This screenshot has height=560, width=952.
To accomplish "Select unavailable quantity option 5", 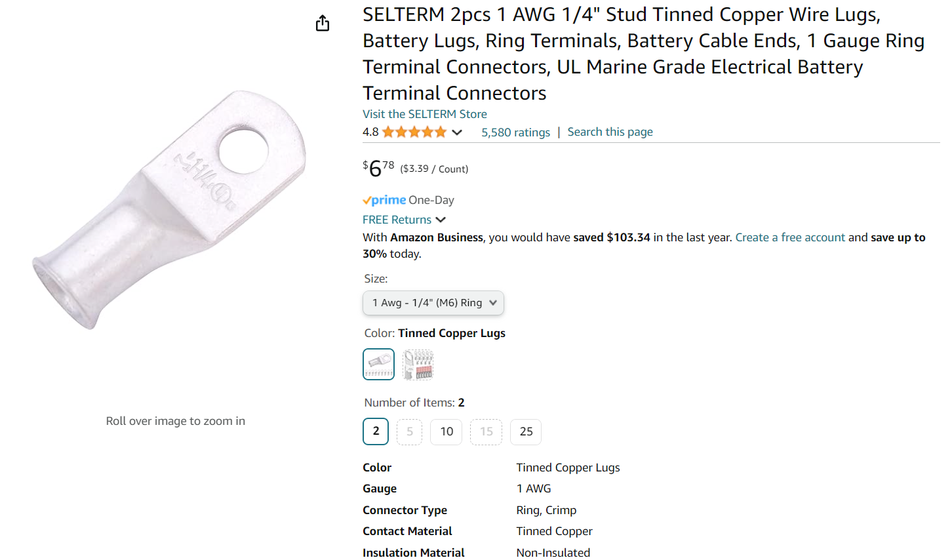I will (x=410, y=431).
